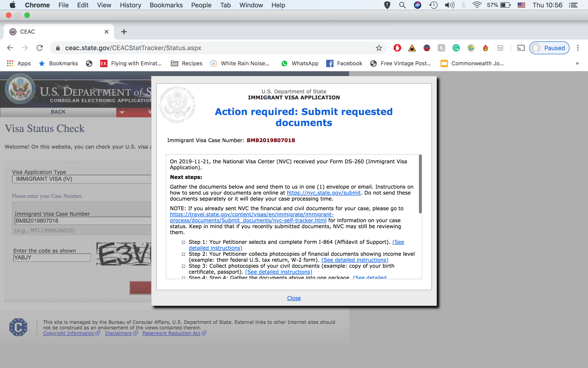This screenshot has width=588, height=368.
Task: Open the starred Bookmarks folder
Action: (x=58, y=63)
